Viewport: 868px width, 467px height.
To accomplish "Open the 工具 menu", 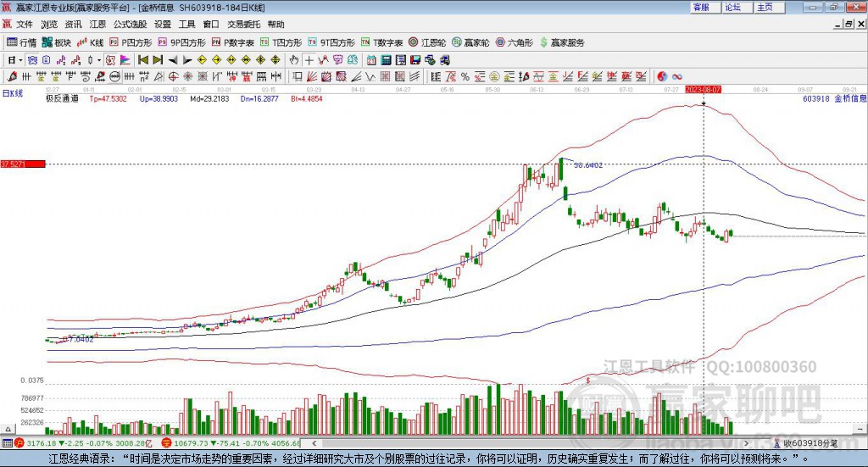I will pos(187,25).
